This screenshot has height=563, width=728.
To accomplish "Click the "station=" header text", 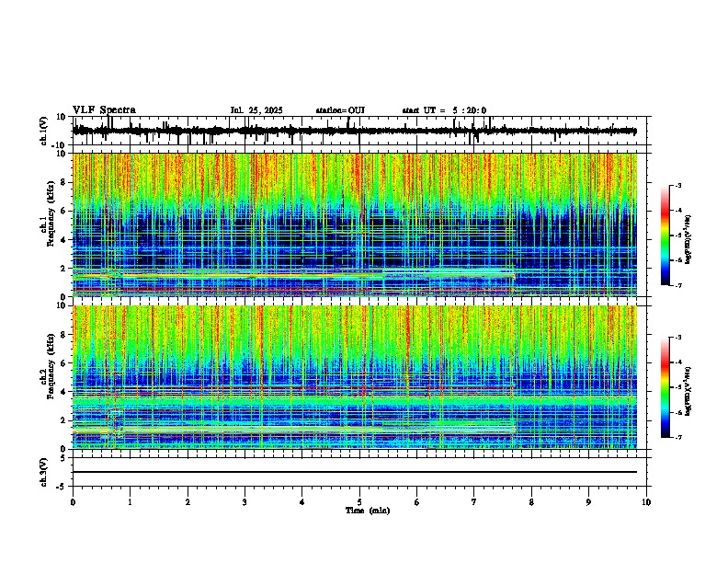I will 332,110.
